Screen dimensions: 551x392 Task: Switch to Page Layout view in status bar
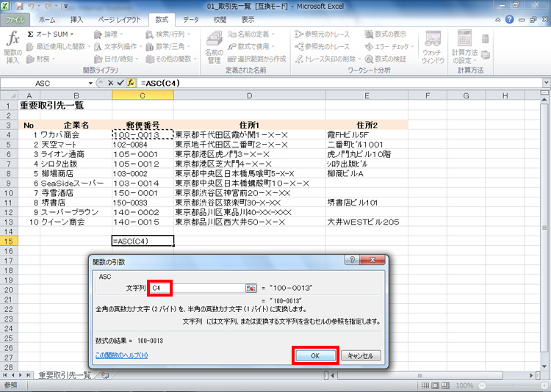[435, 385]
